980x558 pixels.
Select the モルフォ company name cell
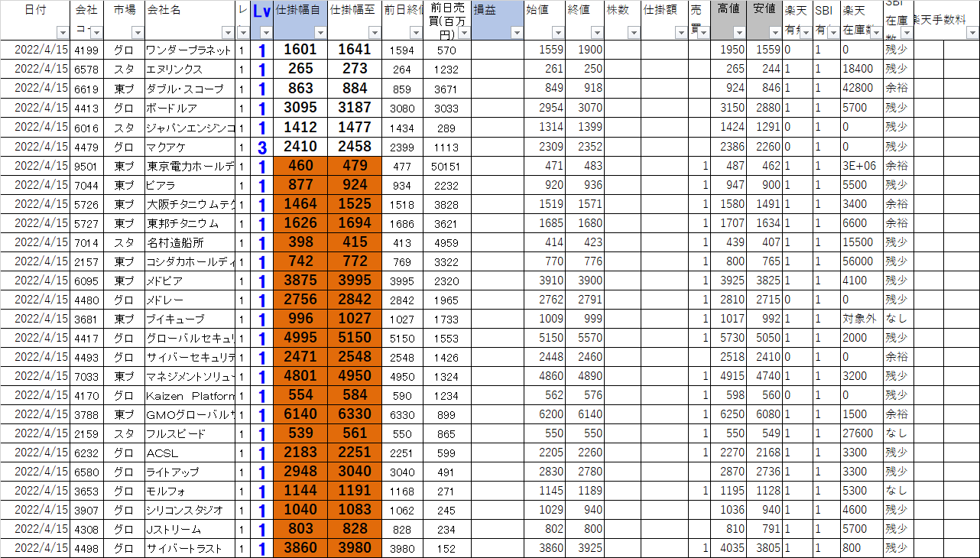tap(190, 491)
